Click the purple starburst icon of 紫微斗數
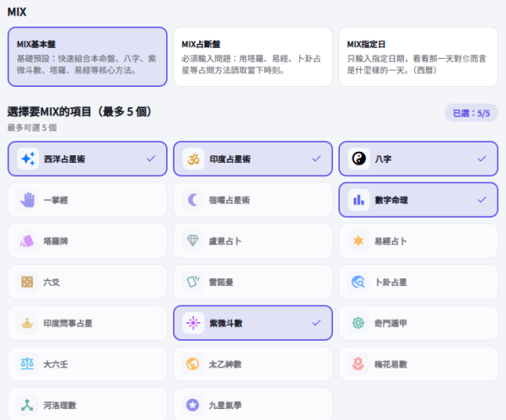The height and width of the screenshot is (420, 506). [x=193, y=323]
